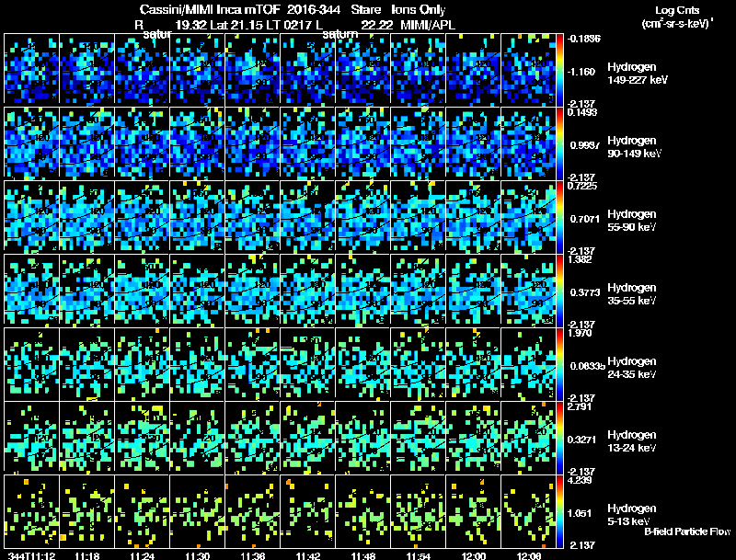
Task: Click the '-1.160' color scale value
Action: 581,72
